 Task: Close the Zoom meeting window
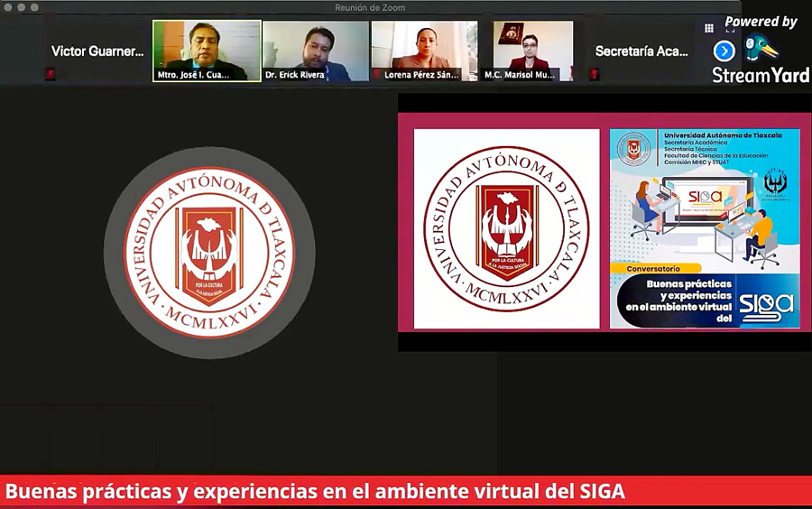point(8,7)
